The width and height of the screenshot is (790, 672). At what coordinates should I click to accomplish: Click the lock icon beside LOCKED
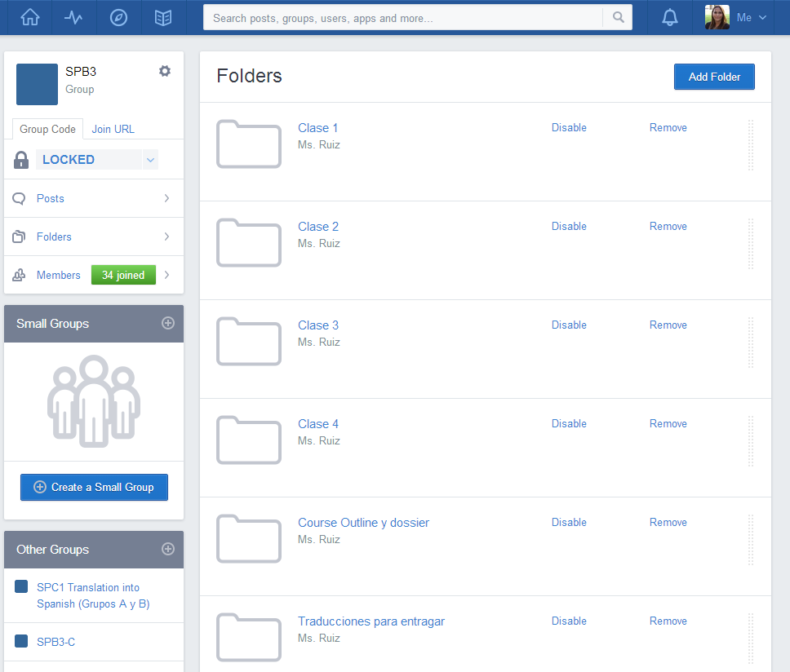[x=21, y=160]
